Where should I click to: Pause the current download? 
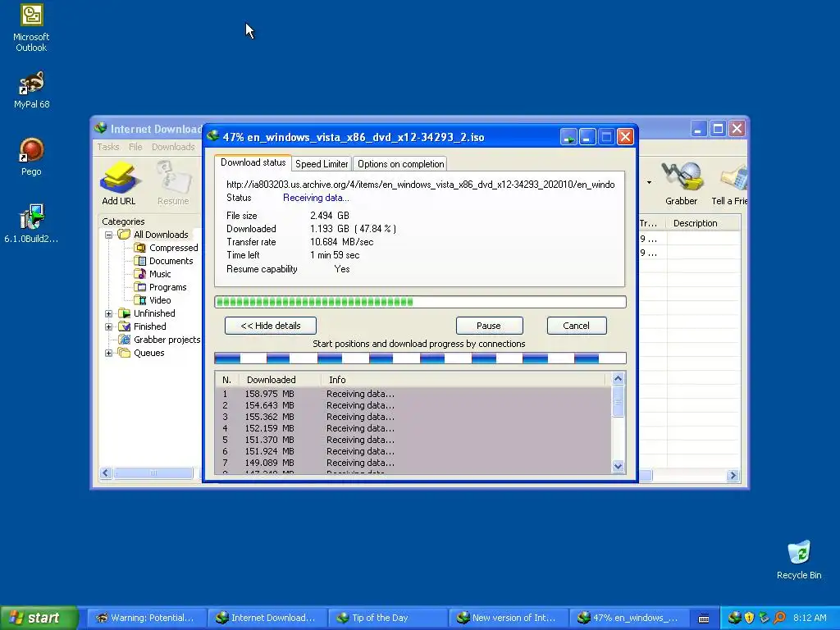[489, 326]
